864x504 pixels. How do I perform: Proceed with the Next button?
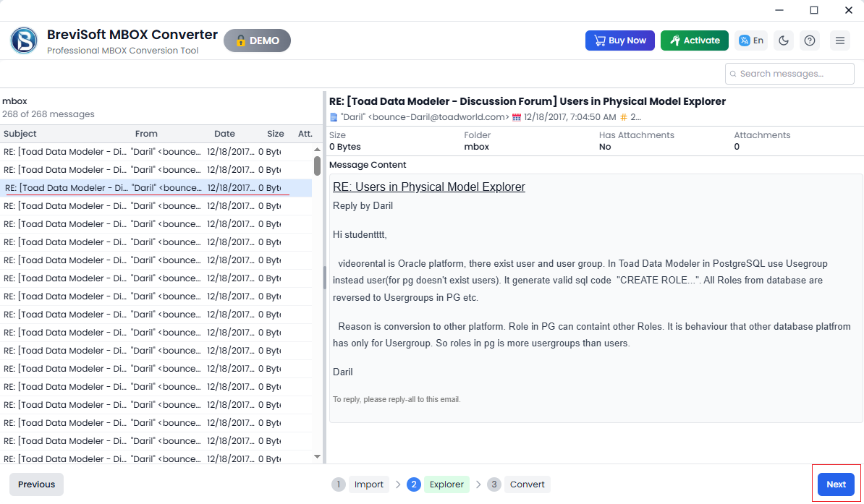tap(836, 484)
